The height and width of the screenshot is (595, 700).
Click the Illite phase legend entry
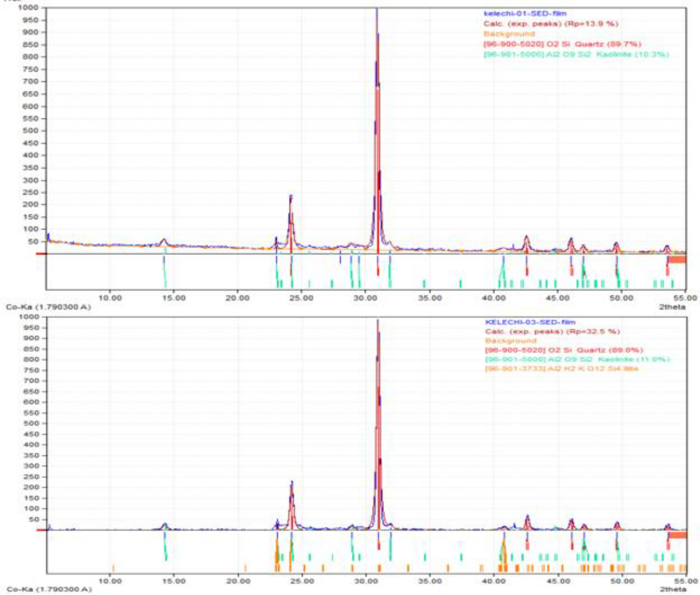point(561,369)
